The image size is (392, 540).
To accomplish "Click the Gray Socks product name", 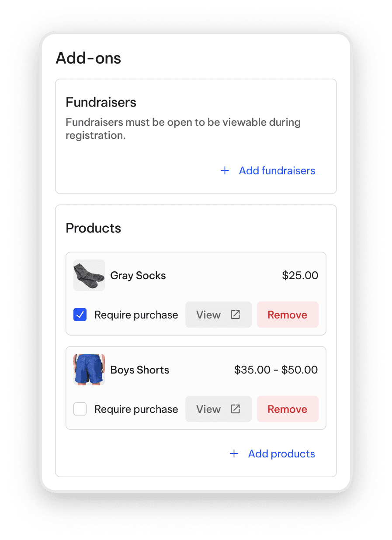I will (138, 276).
